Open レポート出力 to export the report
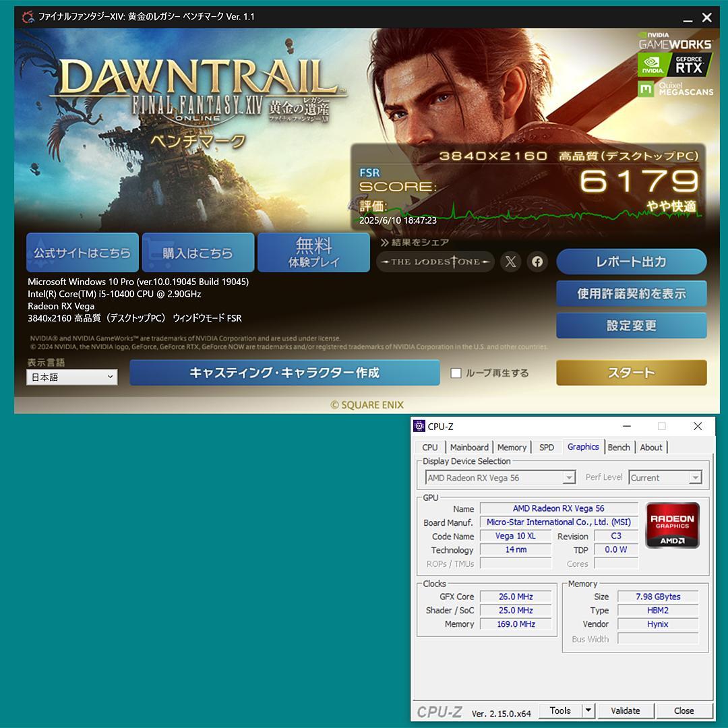This screenshot has width=728, height=728. [x=631, y=262]
